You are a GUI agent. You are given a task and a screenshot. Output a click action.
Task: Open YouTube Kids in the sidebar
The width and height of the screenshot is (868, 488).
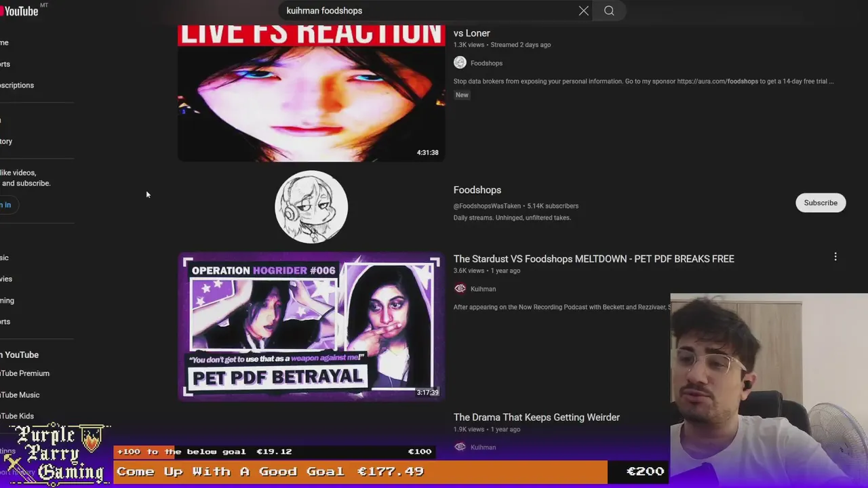(17, 416)
